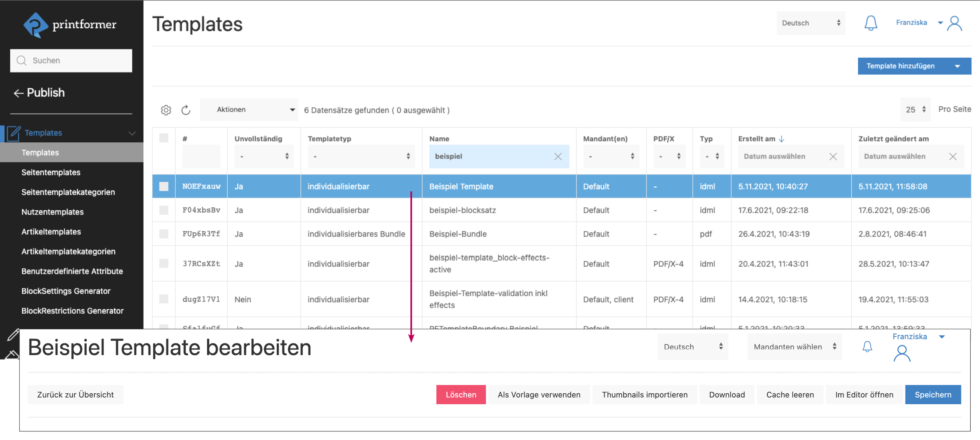The image size is (980, 440).
Task: Click the Erstellt am sort arrow
Action: (x=782, y=139)
